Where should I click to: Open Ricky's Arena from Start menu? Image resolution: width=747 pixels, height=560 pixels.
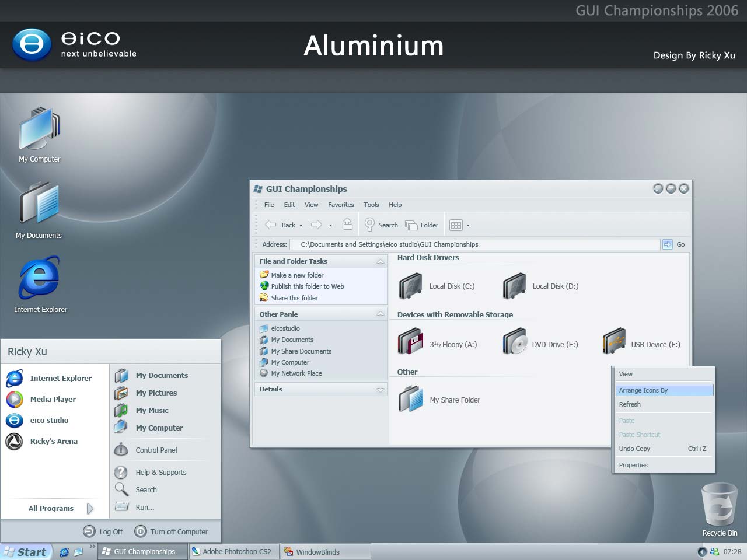click(x=41, y=441)
